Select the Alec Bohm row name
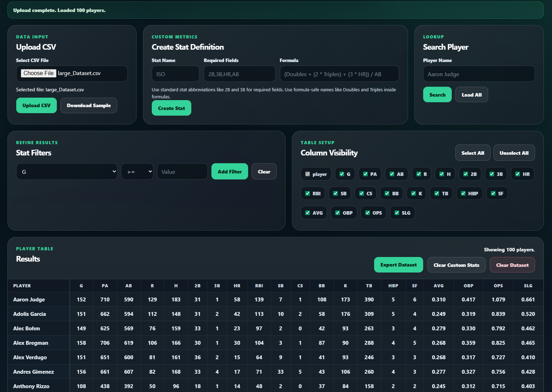Viewport: 552px width, 392px height. [x=26, y=328]
